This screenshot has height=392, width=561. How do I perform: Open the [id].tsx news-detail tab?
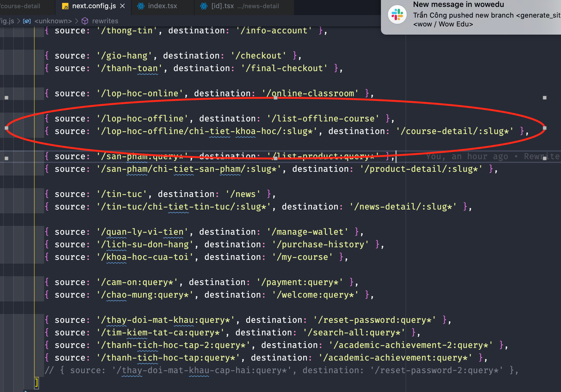tap(245, 6)
